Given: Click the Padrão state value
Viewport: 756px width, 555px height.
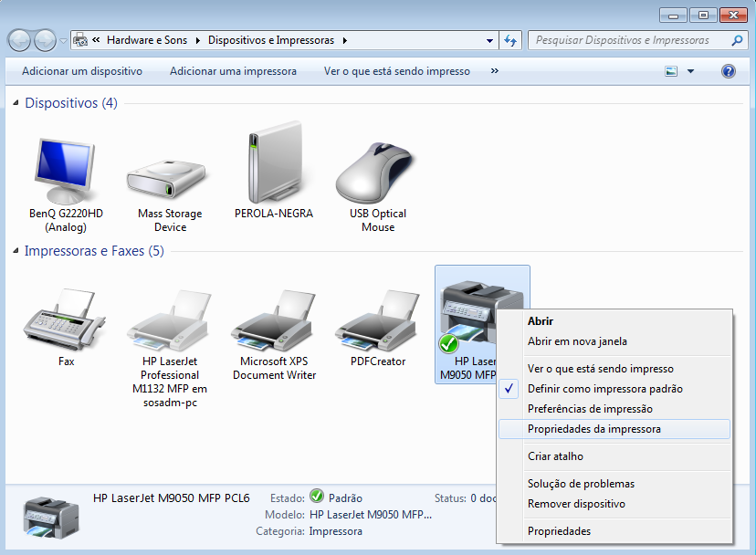Looking at the screenshot, I should click(345, 498).
